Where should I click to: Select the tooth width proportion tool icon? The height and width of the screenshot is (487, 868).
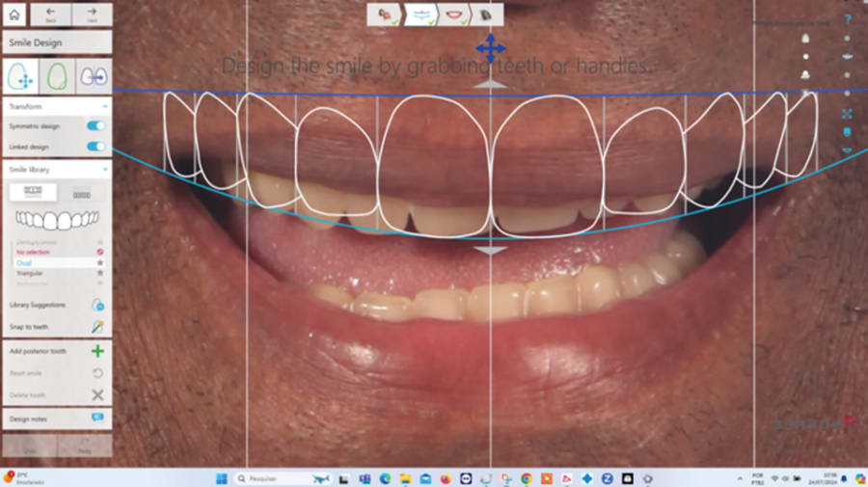(x=94, y=76)
